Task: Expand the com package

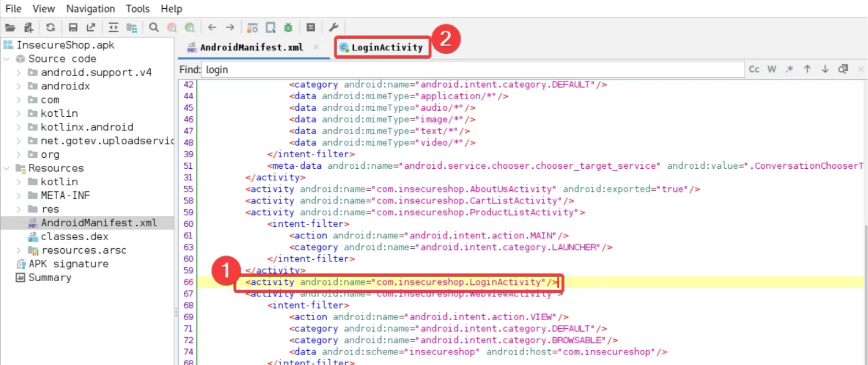Action: pos(19,100)
